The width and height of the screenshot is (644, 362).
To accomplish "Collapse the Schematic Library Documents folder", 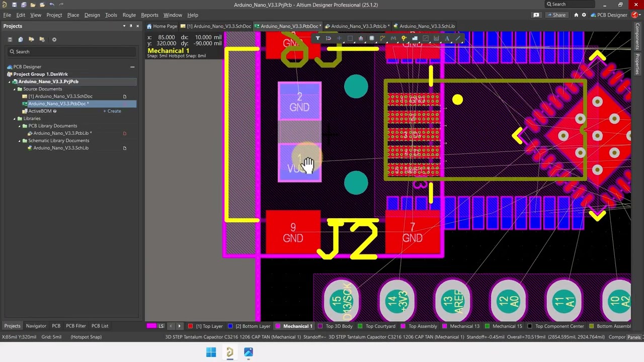I will [20, 141].
